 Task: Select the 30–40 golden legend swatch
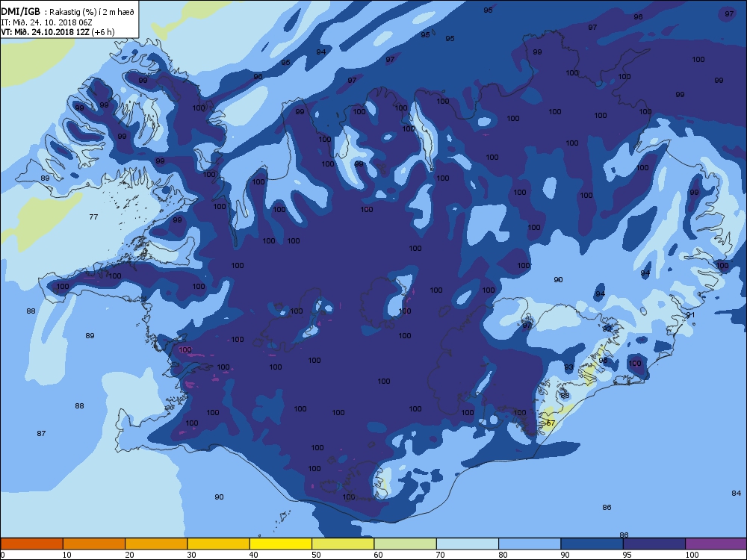tap(219, 544)
